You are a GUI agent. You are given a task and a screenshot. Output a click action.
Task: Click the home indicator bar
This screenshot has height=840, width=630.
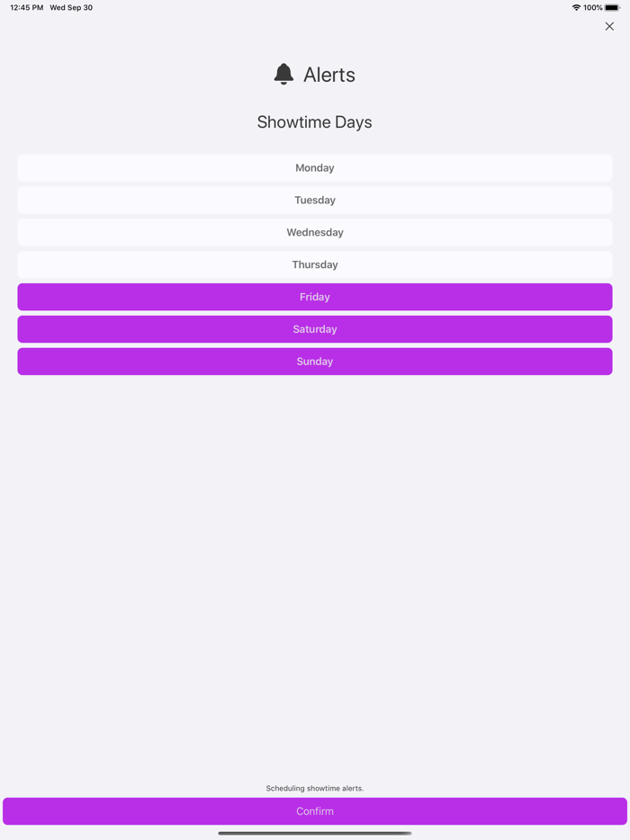[x=315, y=833]
